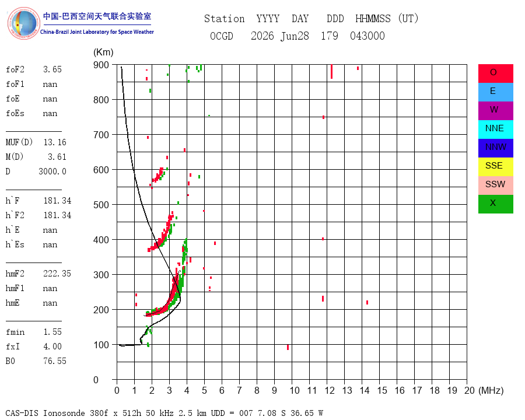Click the B0 value 76.55
525x420 pixels.
click(x=55, y=361)
